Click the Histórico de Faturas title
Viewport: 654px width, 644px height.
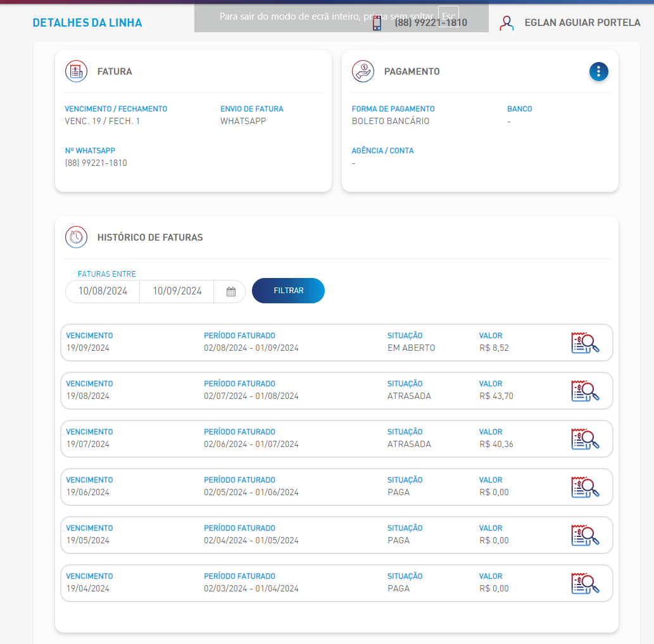click(x=150, y=237)
